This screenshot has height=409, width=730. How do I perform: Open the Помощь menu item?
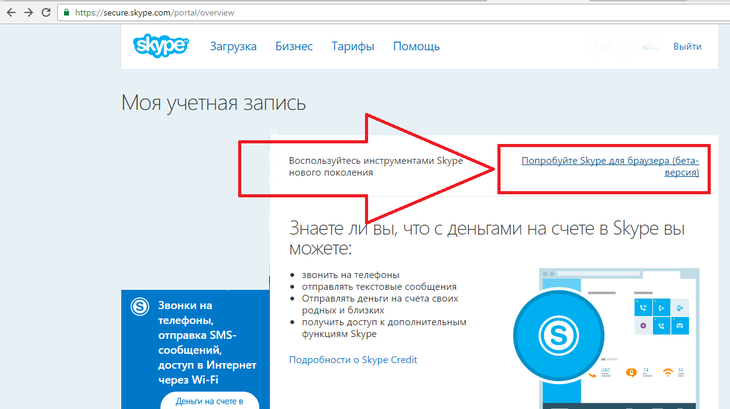point(416,47)
